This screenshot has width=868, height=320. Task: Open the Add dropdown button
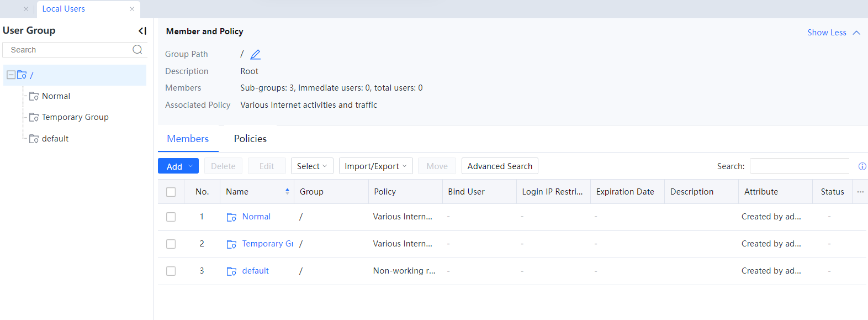click(x=178, y=166)
